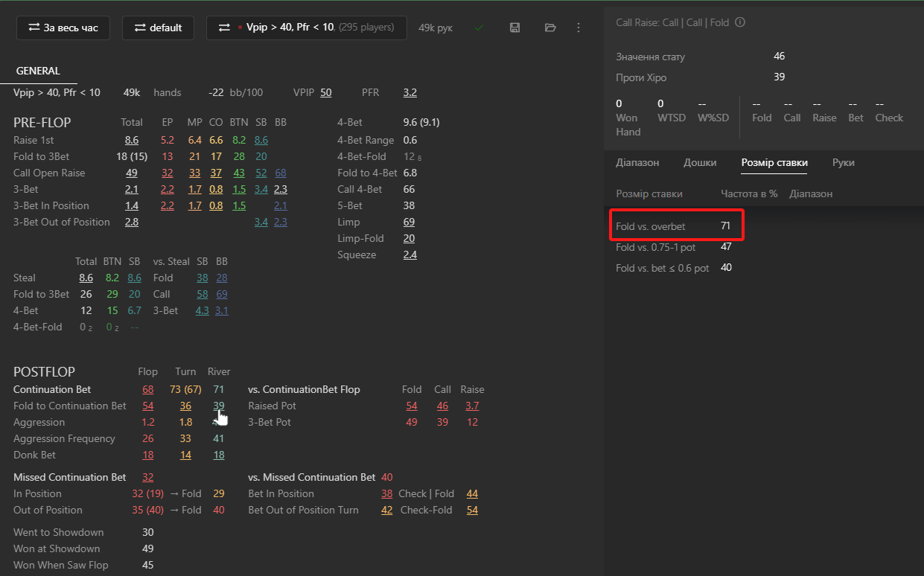The width and height of the screenshot is (924, 576).
Task: Open the Руки tab
Action: pyautogui.click(x=844, y=162)
